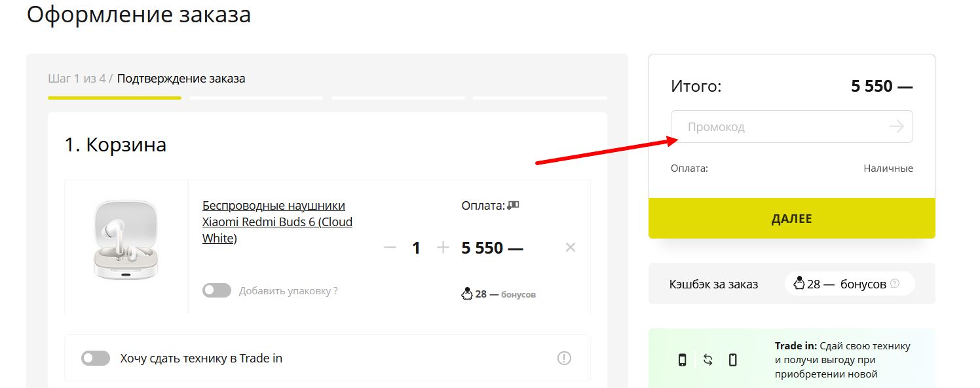Click the piggy bank icon in Кэшбэк за заказ
980x388 pixels.
pos(799,284)
